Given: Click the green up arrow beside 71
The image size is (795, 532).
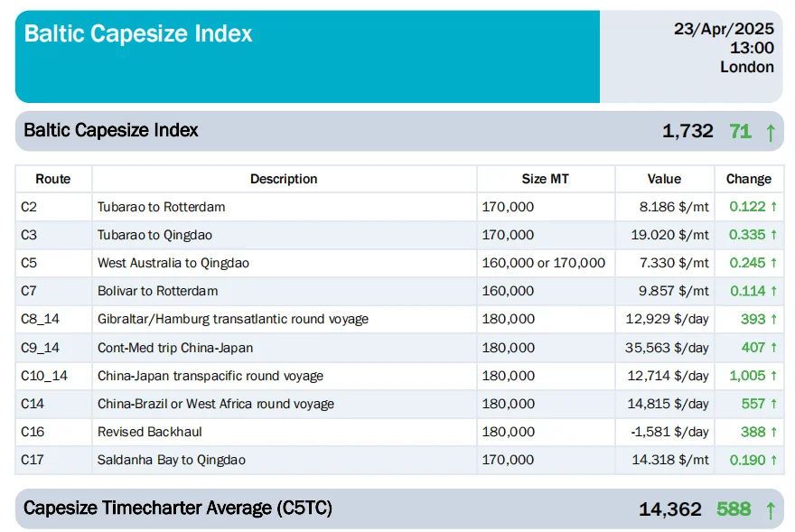Looking at the screenshot, I should (x=770, y=133).
